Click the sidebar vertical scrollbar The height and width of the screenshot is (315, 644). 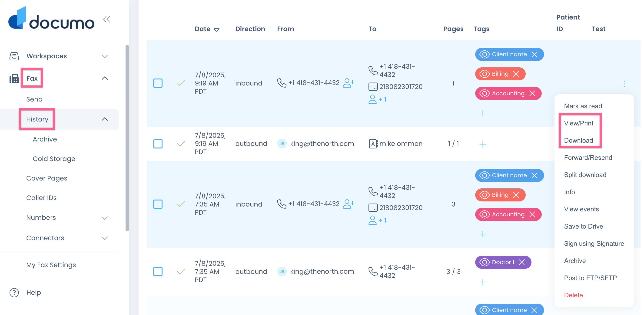point(127,137)
